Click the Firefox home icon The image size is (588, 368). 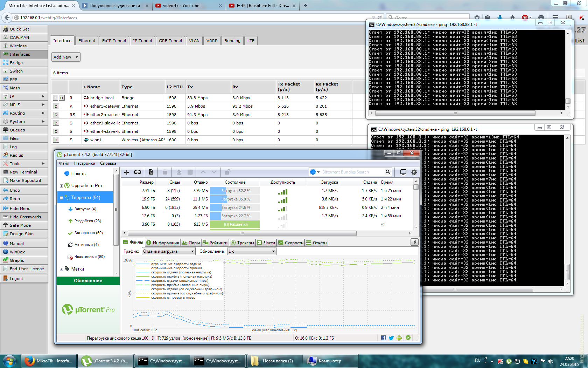pos(512,17)
